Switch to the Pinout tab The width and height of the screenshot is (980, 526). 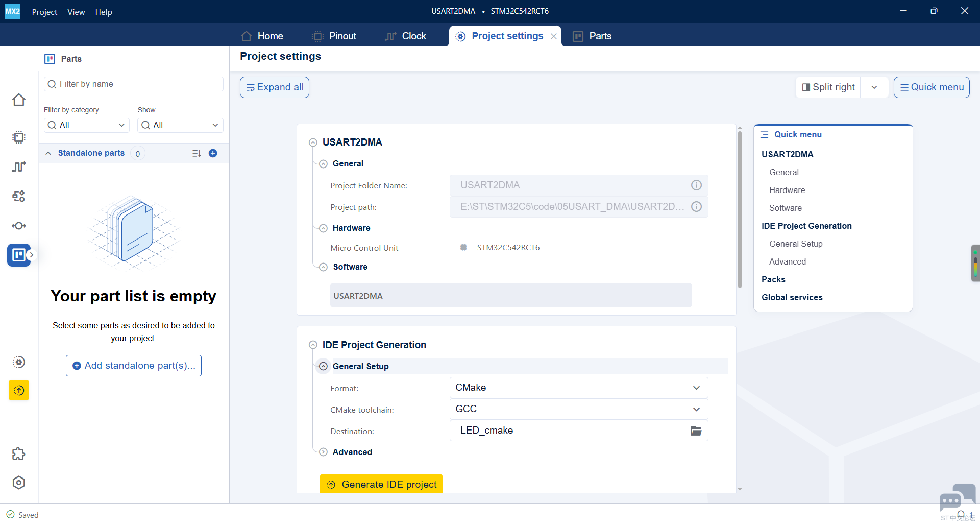click(334, 36)
